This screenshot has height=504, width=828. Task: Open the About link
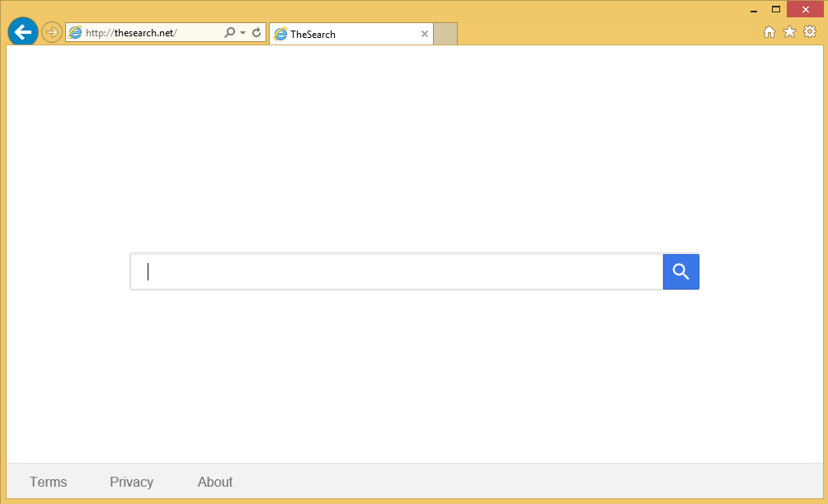point(215,482)
